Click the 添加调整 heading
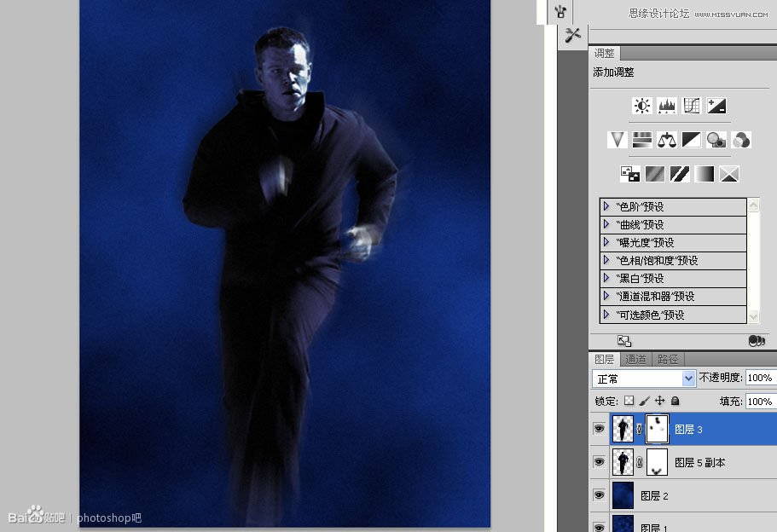Viewport: 777px width, 532px height. click(x=612, y=72)
